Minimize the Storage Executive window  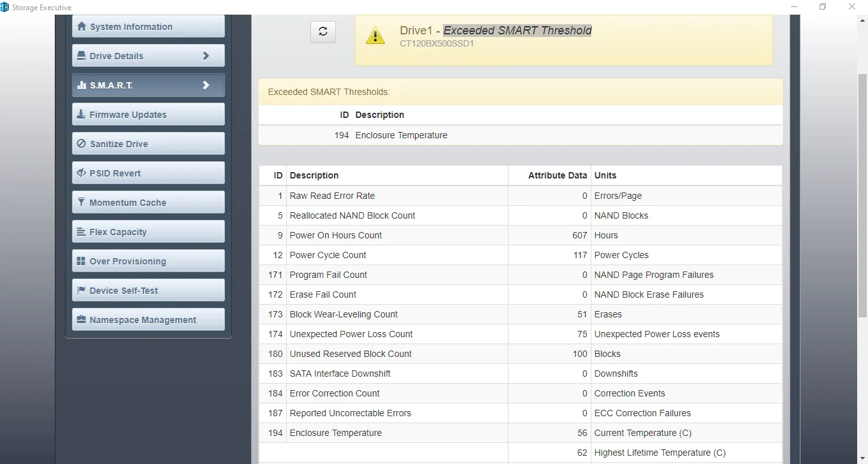point(794,7)
